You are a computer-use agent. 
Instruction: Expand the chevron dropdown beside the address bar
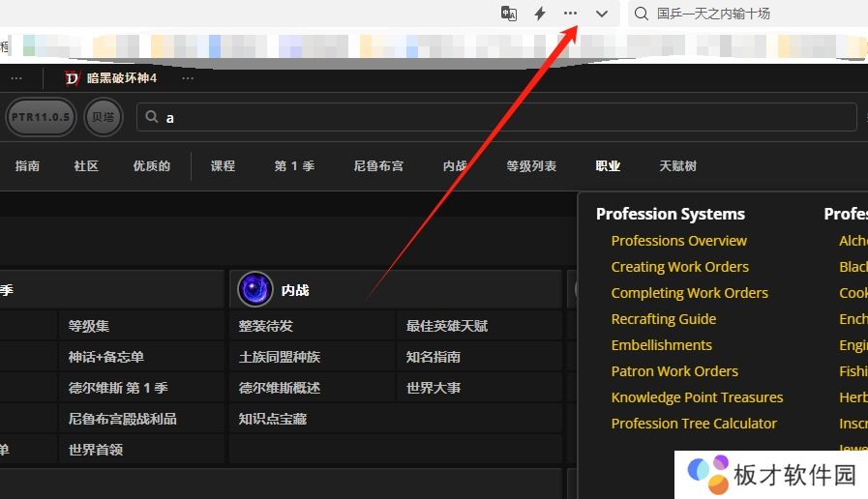click(602, 14)
